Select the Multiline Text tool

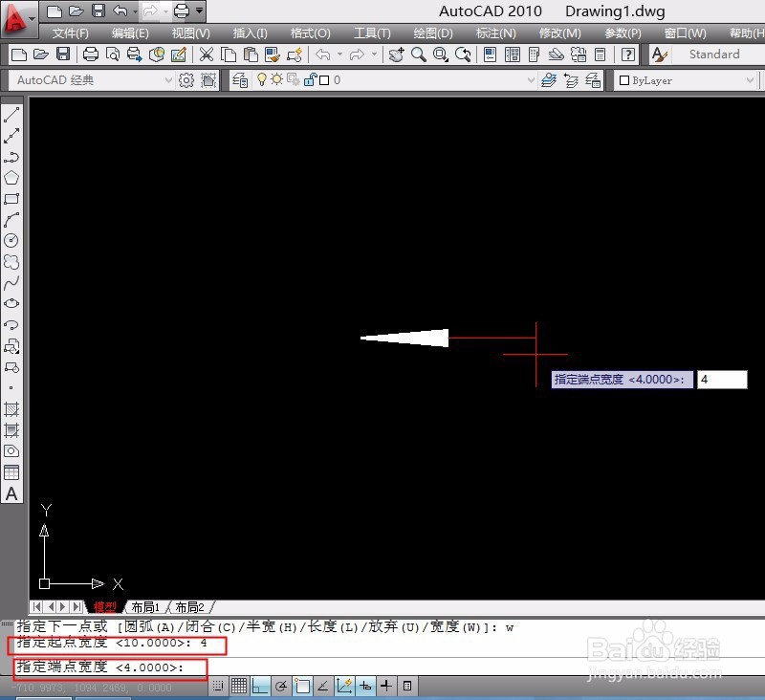click(11, 493)
